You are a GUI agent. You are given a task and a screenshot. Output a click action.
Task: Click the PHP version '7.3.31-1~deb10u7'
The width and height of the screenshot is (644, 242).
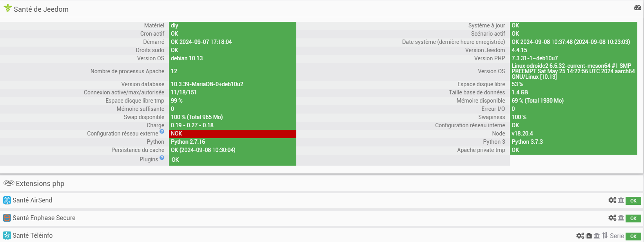(535, 58)
